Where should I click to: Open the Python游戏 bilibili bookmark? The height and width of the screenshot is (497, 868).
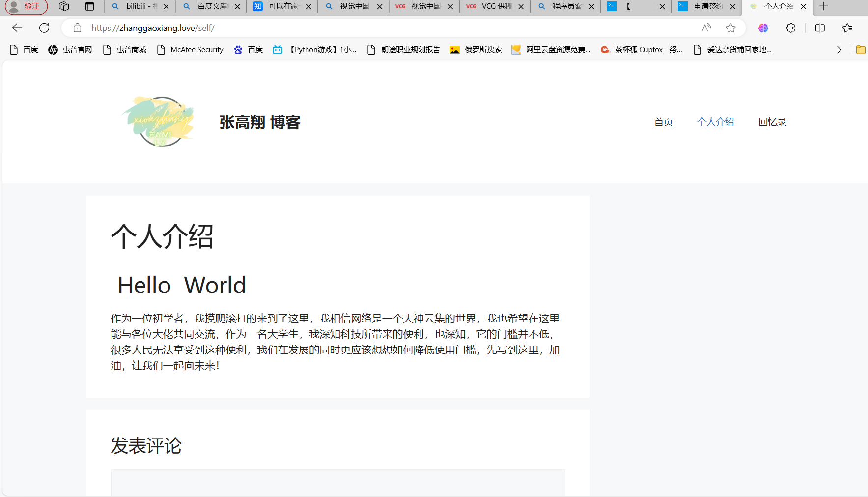click(315, 50)
